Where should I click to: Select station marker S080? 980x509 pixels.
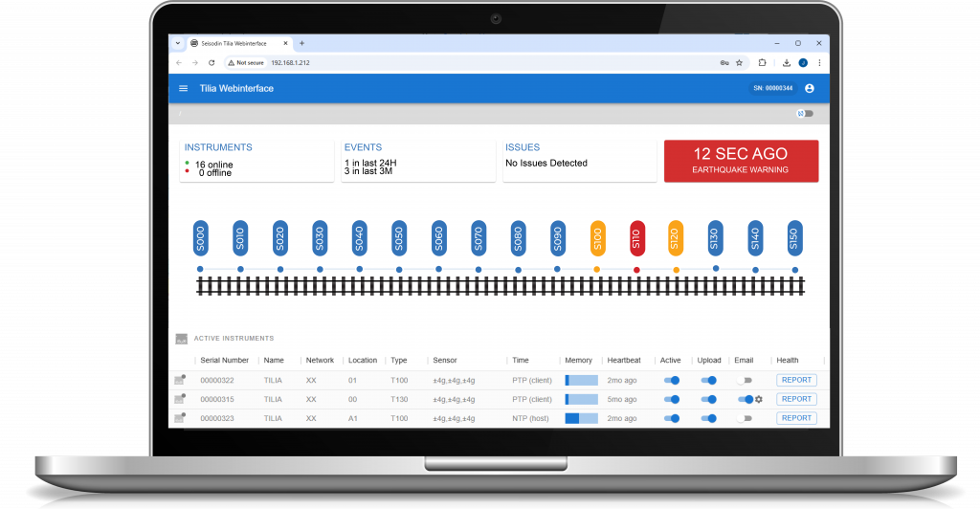pyautogui.click(x=518, y=238)
